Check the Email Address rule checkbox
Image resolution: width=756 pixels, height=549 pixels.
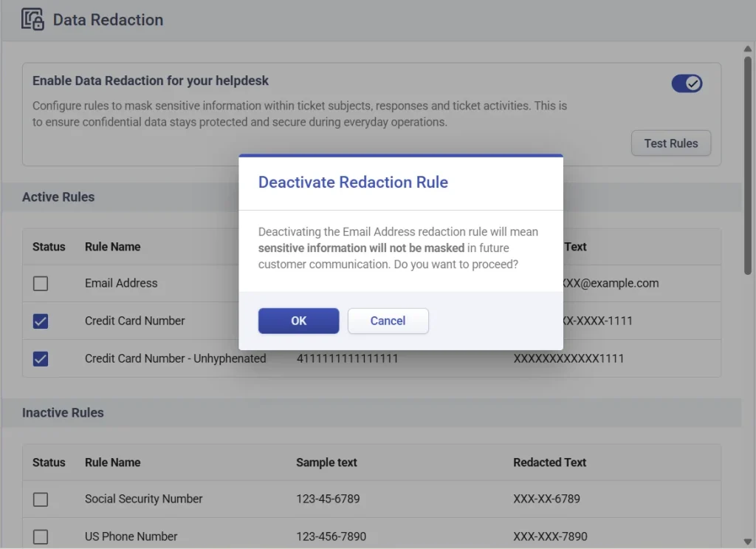coord(41,283)
